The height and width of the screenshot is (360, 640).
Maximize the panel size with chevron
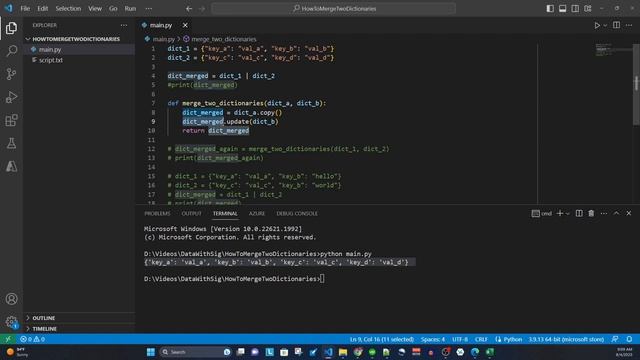616,213
